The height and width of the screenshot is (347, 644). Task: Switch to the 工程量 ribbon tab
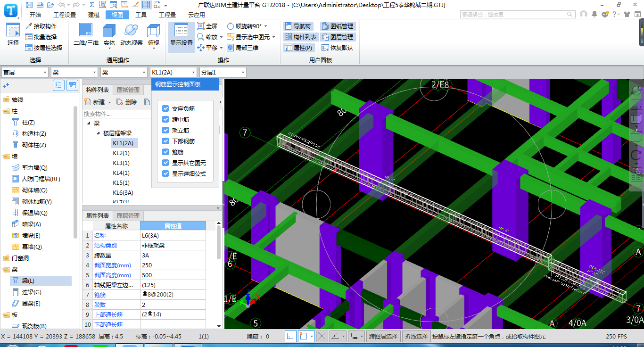[167, 15]
